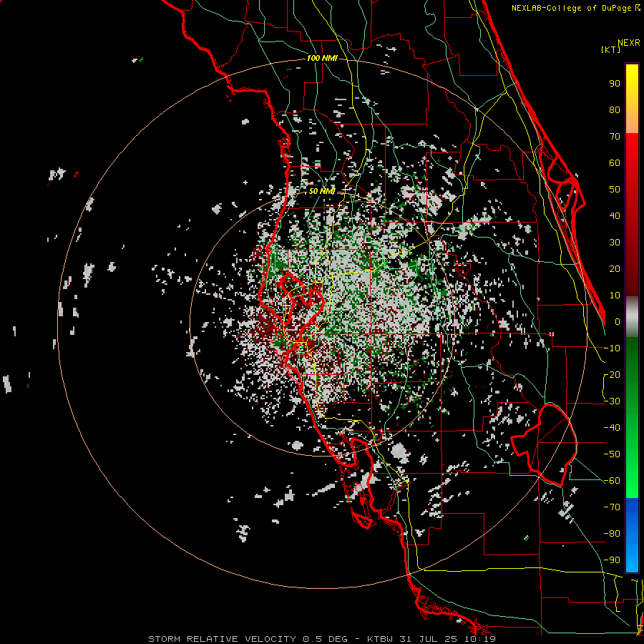Screen dimensions: 644x644
Task: Click the positive 60 knots scale label
Action: [615, 163]
